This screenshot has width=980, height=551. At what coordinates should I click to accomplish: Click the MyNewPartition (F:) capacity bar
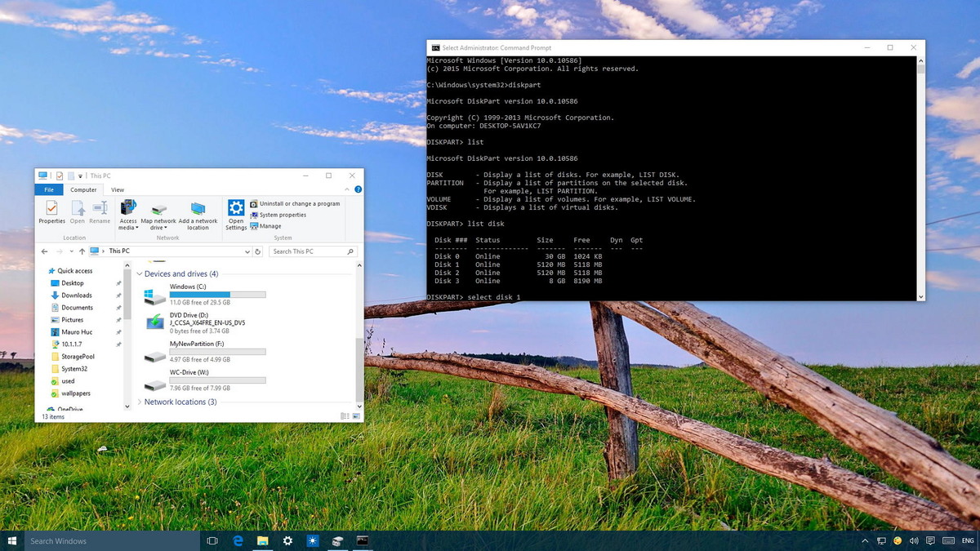click(x=217, y=351)
